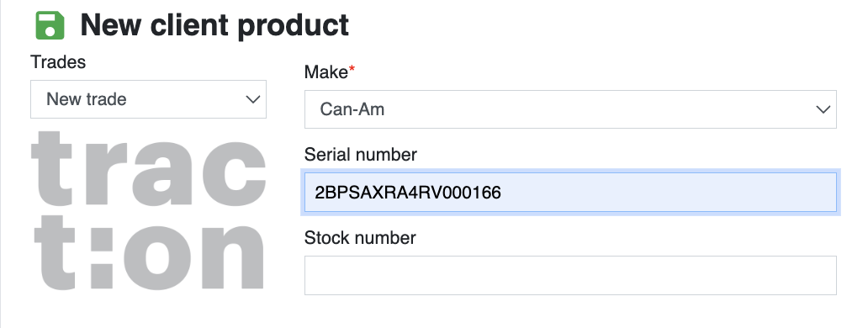
Task: Click the traction logo image
Action: coord(148,210)
